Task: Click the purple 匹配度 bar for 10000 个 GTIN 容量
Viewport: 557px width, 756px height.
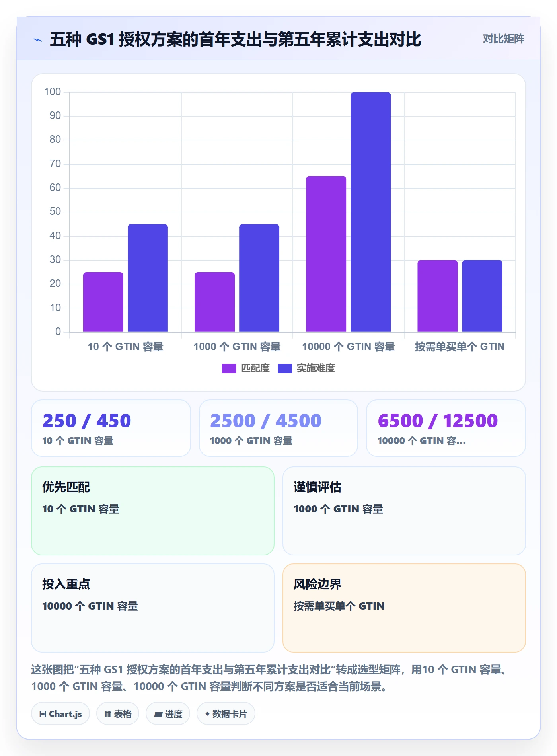Action: (x=326, y=254)
